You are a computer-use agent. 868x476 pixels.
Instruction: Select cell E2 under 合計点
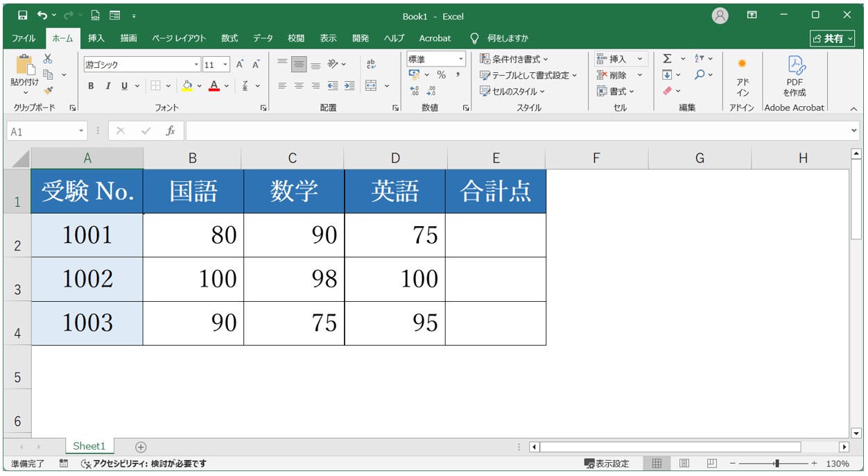[x=496, y=235]
